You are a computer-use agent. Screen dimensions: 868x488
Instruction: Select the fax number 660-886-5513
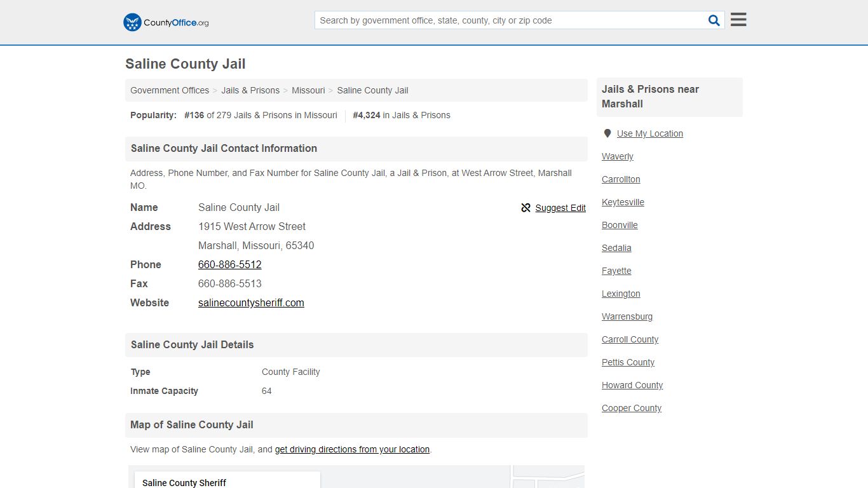(x=230, y=283)
